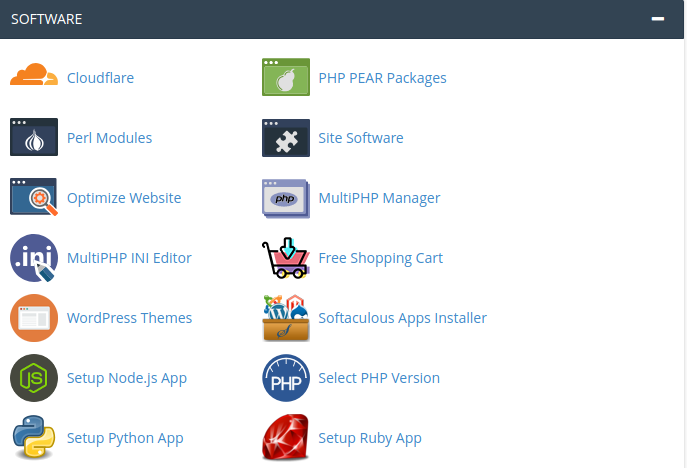Open the Python snake logo icon
Viewport: 687px width, 468px height.
coord(34,438)
